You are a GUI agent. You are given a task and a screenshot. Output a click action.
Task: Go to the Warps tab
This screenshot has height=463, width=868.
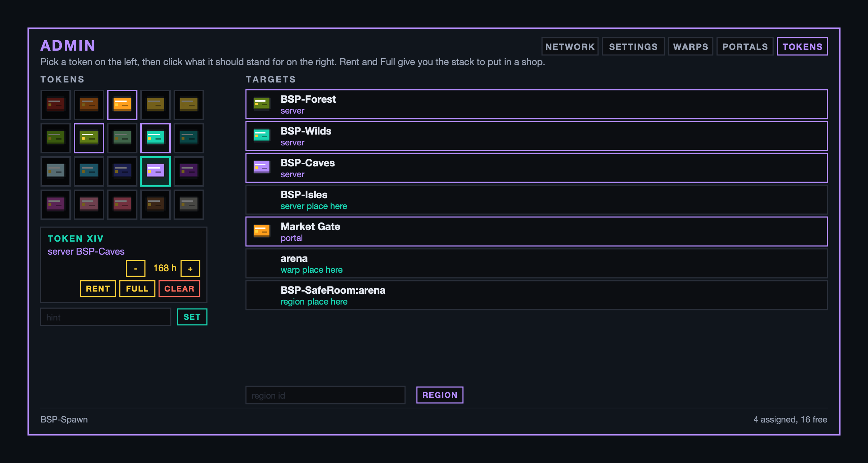pyautogui.click(x=690, y=47)
